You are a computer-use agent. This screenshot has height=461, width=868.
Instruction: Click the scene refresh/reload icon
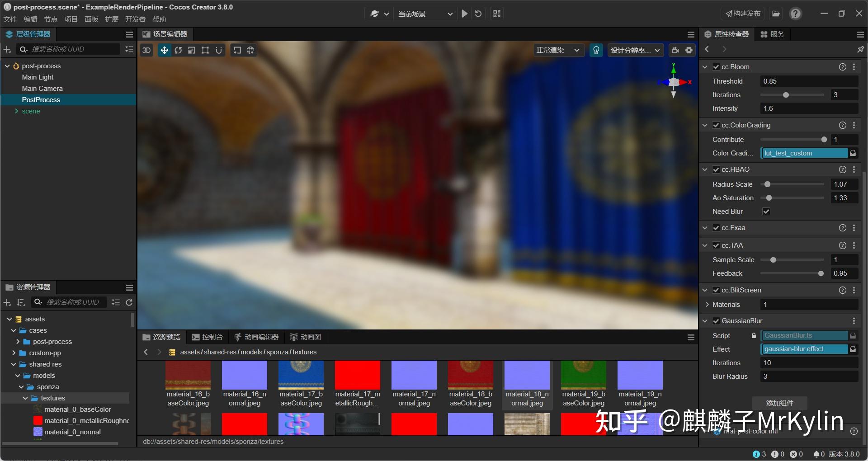click(478, 14)
